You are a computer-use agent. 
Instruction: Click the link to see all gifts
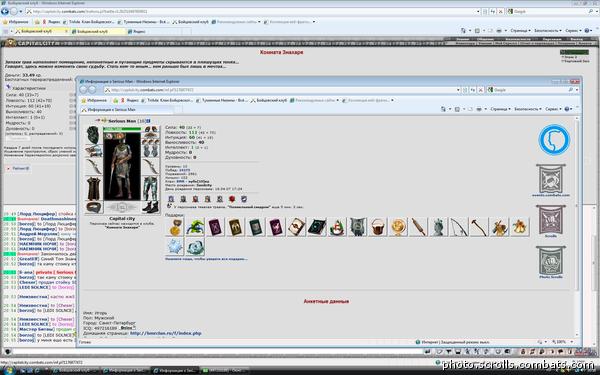tap(206, 259)
